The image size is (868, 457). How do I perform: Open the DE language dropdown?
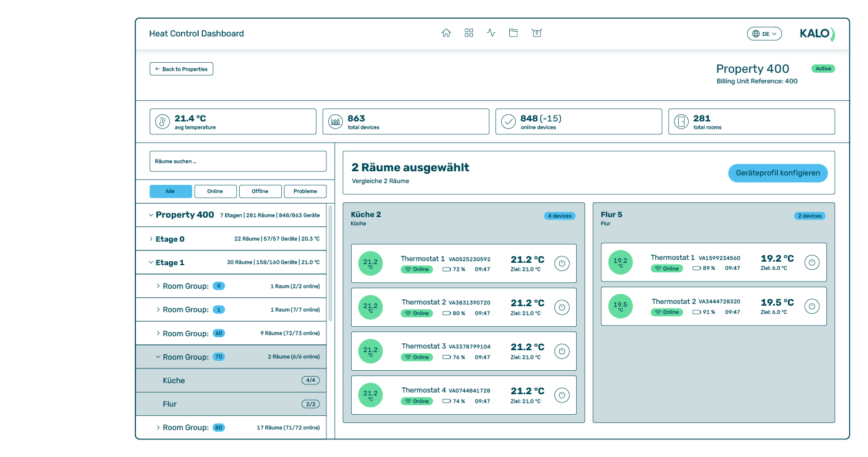(764, 34)
